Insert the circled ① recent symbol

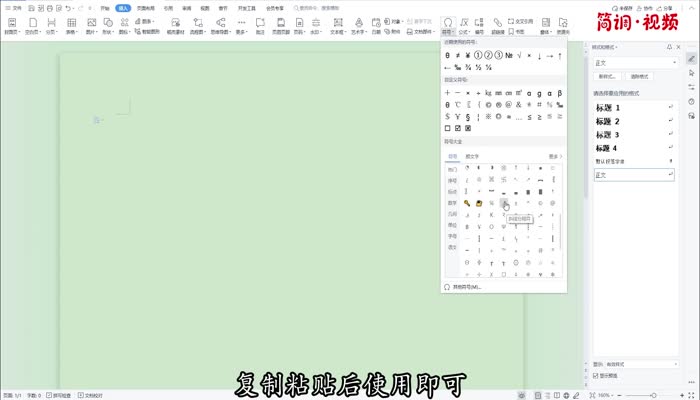(x=478, y=56)
